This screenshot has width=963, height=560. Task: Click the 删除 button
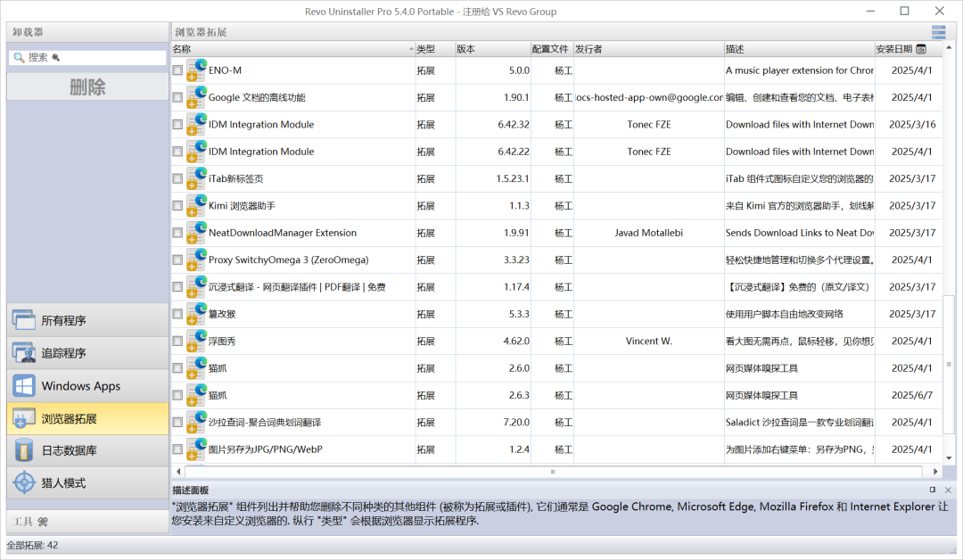87,86
